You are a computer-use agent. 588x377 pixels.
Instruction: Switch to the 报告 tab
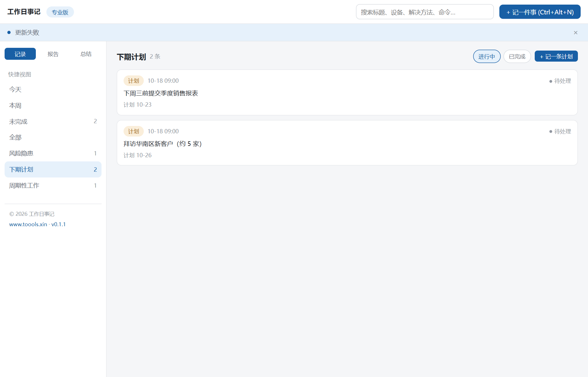53,54
